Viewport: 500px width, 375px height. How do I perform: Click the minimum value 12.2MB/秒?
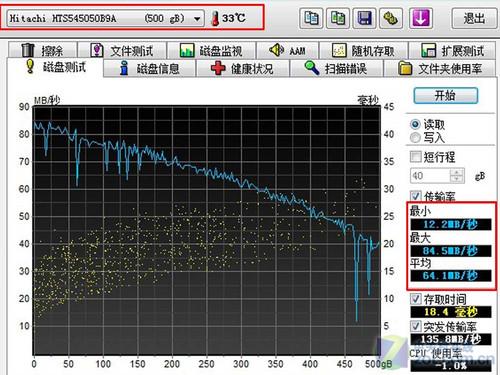(x=451, y=224)
